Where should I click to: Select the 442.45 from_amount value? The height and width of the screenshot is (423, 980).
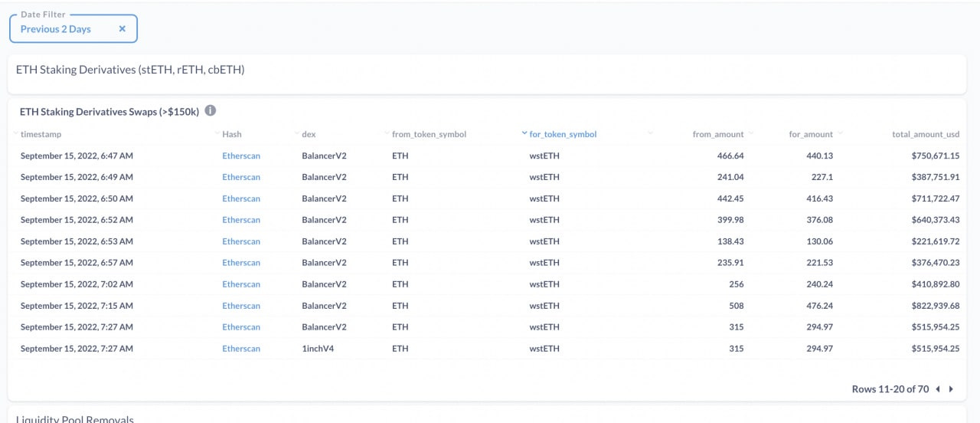(730, 198)
